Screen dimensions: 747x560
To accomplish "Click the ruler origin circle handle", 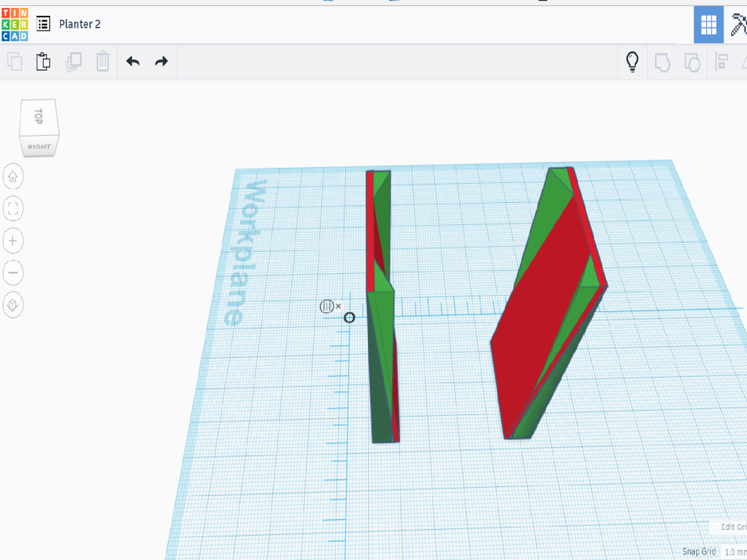I will coord(350,318).
